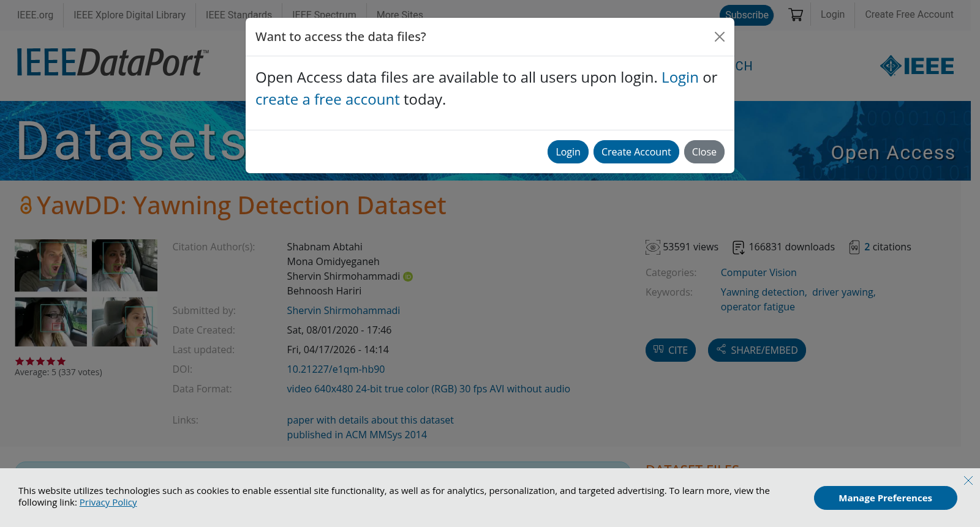Open 'paper with details about this dataset'
The width and height of the screenshot is (980, 527).
pos(370,420)
